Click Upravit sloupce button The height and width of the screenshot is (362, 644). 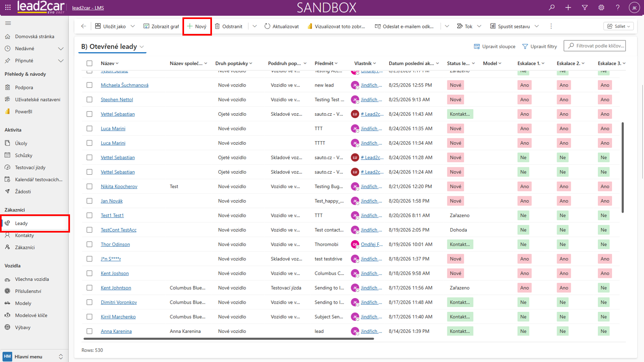click(x=494, y=47)
